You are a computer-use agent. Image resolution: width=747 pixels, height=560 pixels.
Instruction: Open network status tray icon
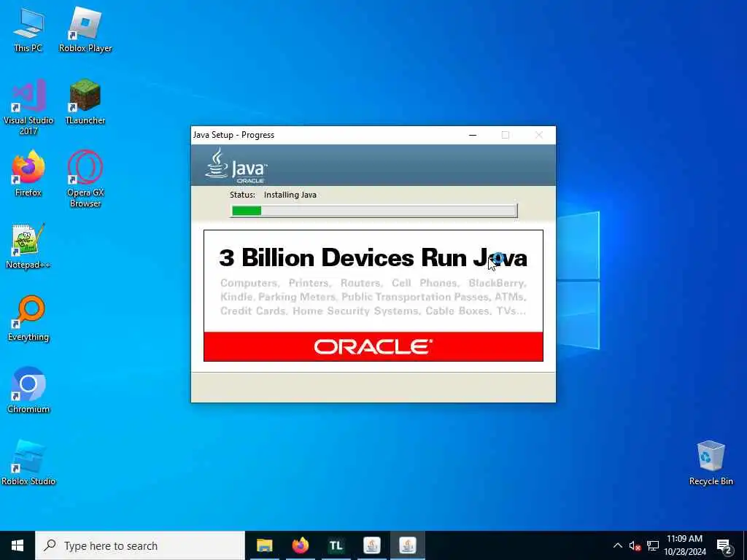[653, 545]
